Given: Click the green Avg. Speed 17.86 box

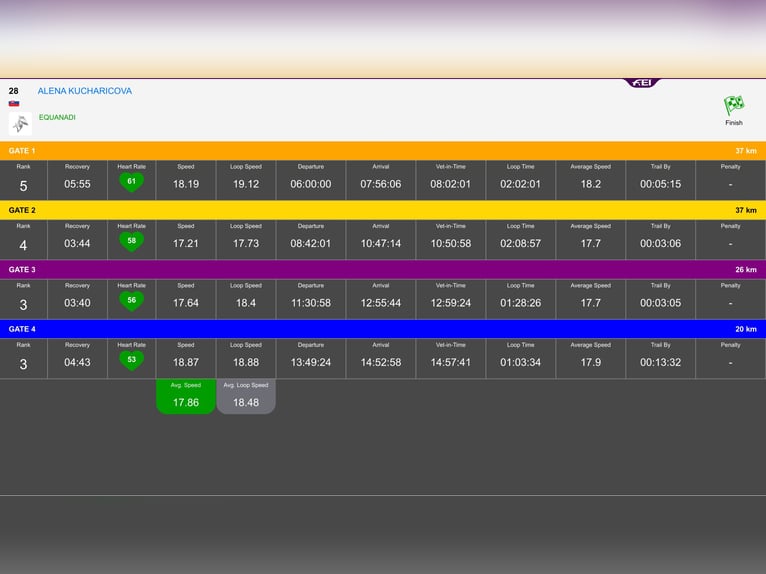Looking at the screenshot, I should point(186,396).
